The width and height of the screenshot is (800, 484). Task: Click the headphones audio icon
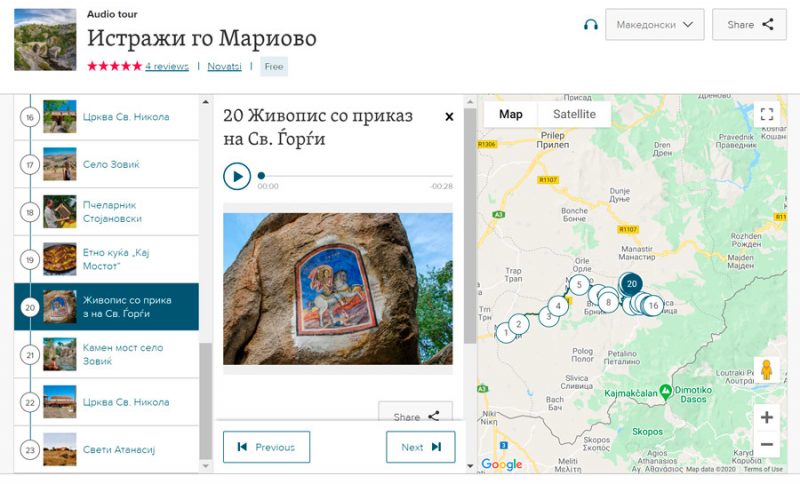pyautogui.click(x=590, y=25)
